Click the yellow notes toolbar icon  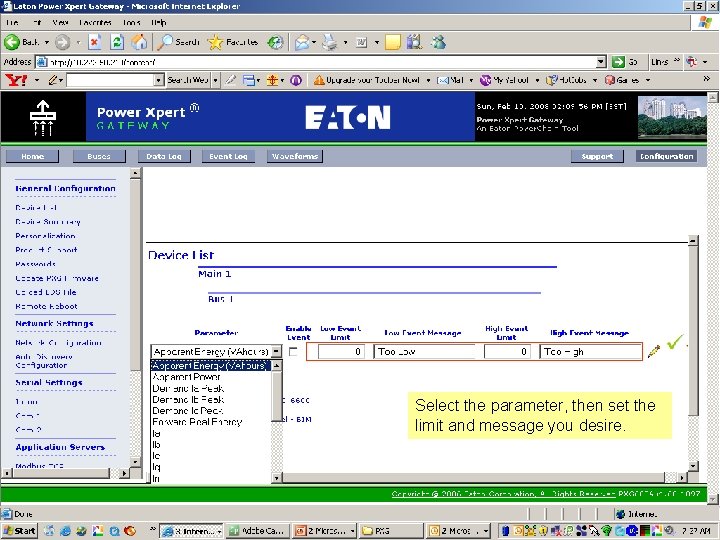393,42
